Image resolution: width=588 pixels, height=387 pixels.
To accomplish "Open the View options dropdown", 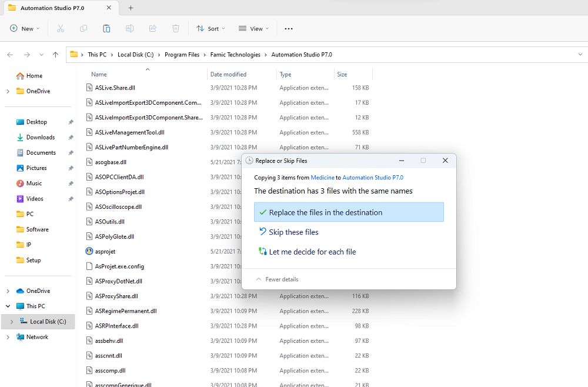I will (x=253, y=28).
